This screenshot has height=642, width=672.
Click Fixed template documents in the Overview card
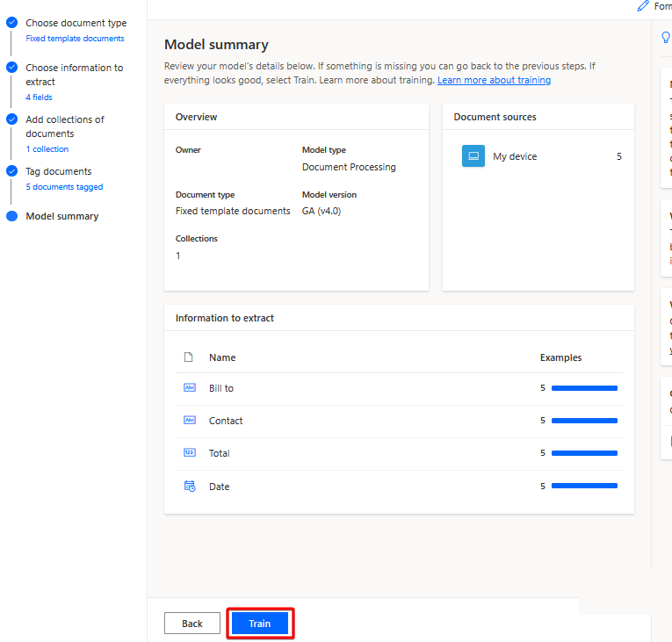click(233, 211)
